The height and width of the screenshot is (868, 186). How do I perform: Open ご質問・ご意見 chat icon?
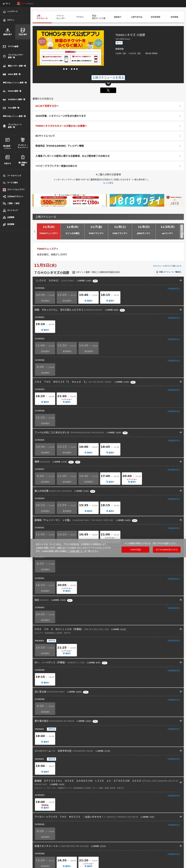coord(4,204)
